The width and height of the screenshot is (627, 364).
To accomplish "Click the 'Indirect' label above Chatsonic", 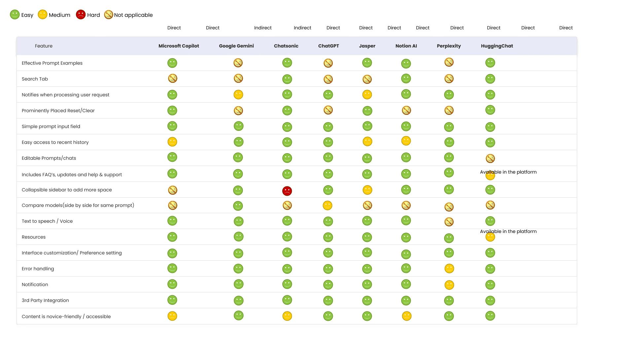I will pos(263,28).
